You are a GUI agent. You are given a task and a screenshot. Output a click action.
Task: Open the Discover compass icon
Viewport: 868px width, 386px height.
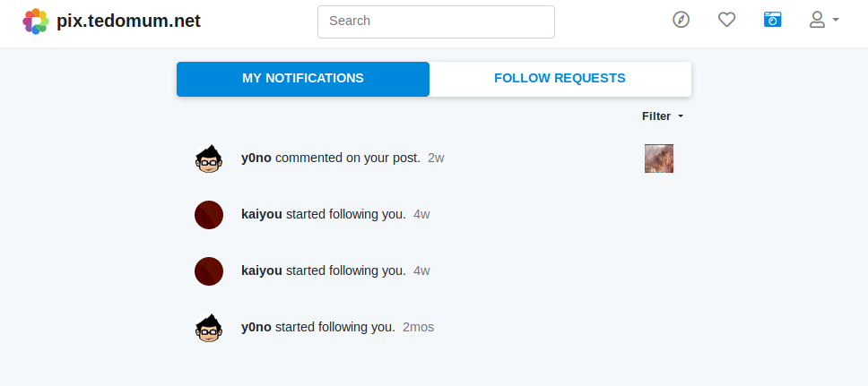click(x=681, y=20)
